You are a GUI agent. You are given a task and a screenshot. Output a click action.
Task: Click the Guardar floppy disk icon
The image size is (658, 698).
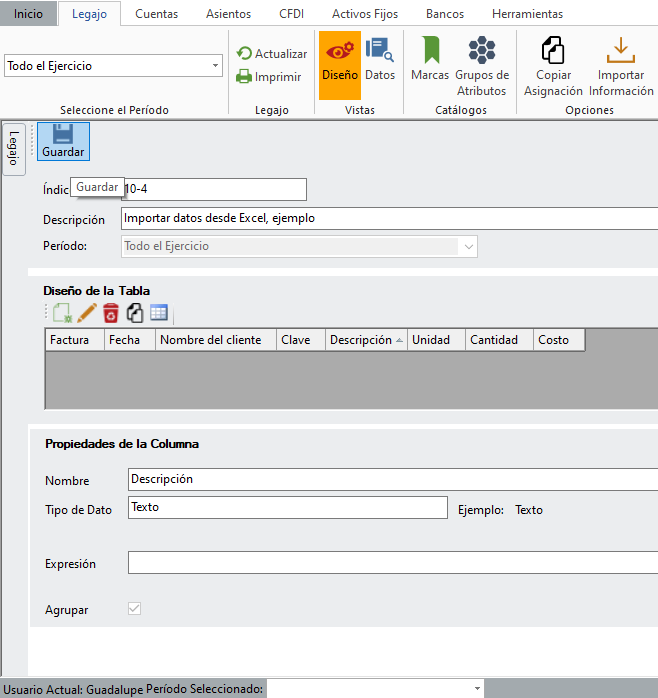pyautogui.click(x=63, y=135)
